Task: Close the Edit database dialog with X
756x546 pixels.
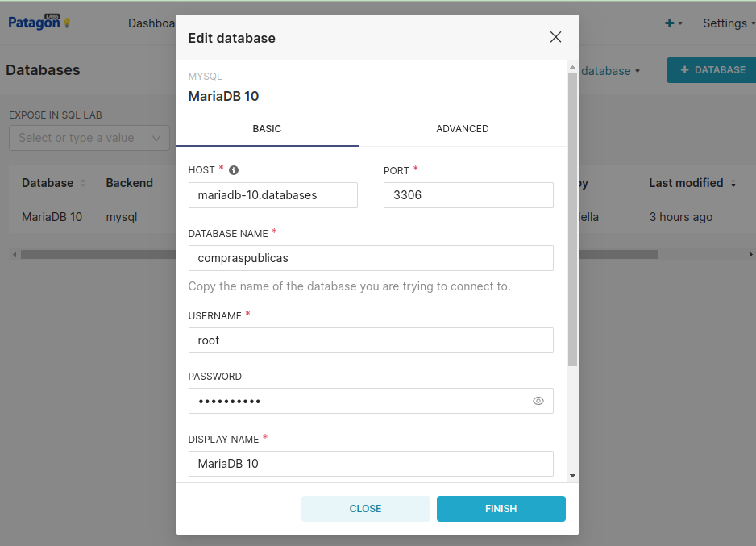Action: (555, 37)
